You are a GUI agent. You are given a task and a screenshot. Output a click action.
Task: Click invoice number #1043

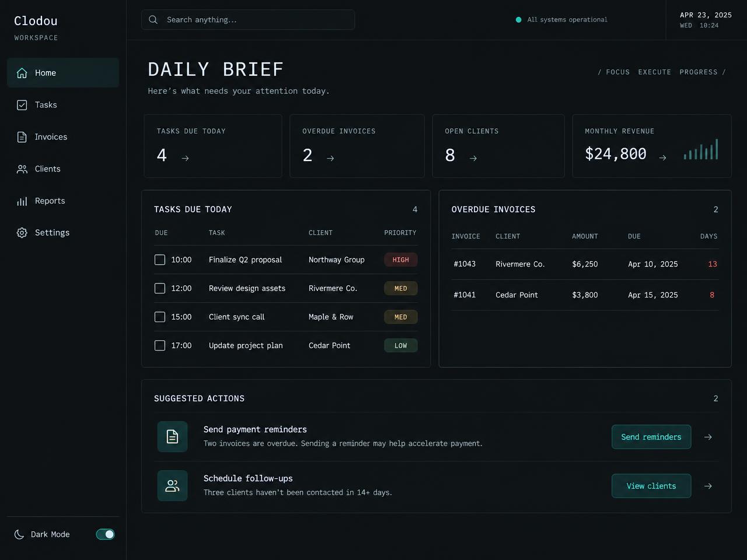click(x=465, y=264)
